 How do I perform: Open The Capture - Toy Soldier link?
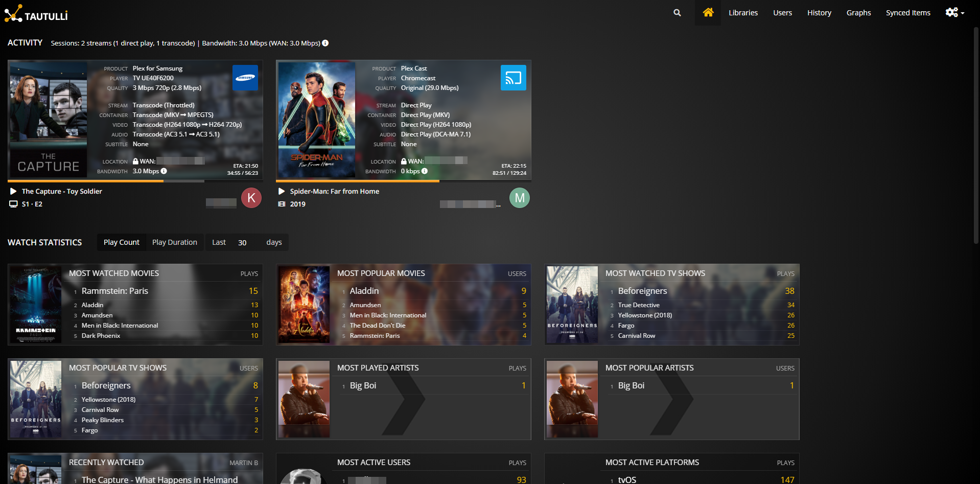click(62, 191)
